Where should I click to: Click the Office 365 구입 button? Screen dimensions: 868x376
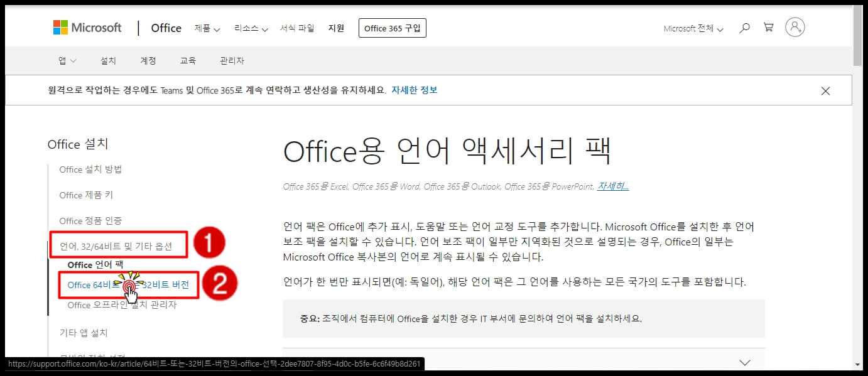tap(393, 28)
